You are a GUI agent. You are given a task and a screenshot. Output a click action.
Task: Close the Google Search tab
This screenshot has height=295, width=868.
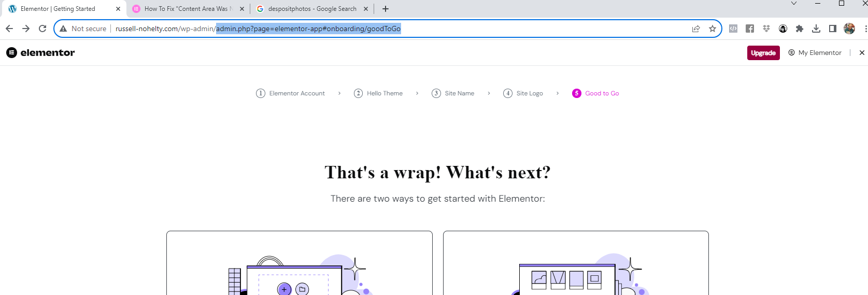click(366, 9)
